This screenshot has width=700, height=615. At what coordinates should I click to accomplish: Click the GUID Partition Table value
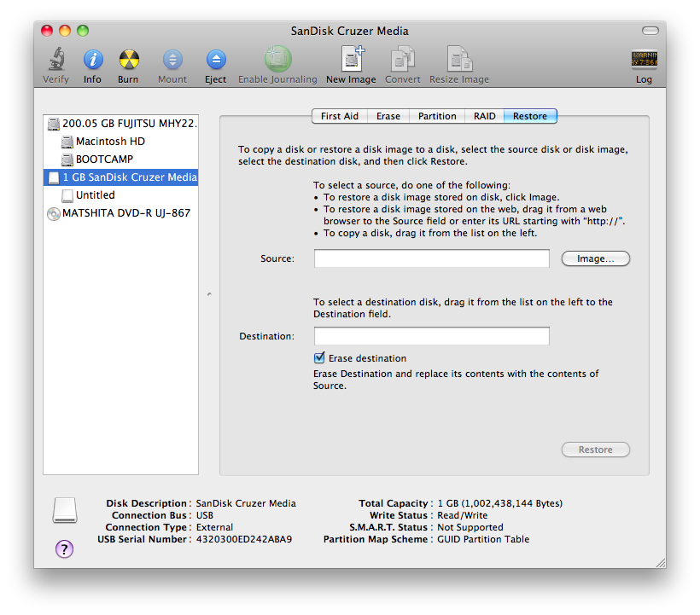[x=483, y=539]
